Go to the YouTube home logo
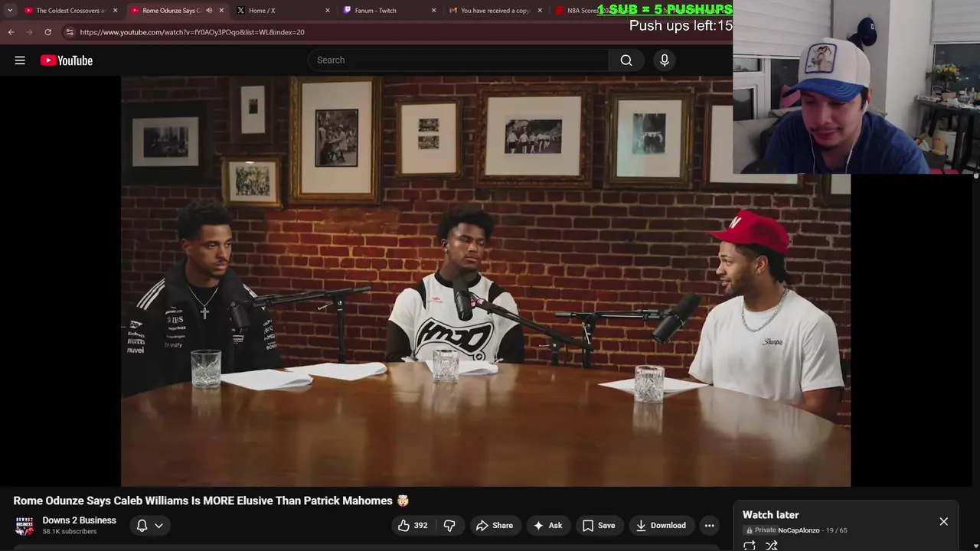Image resolution: width=980 pixels, height=551 pixels. coord(67,60)
